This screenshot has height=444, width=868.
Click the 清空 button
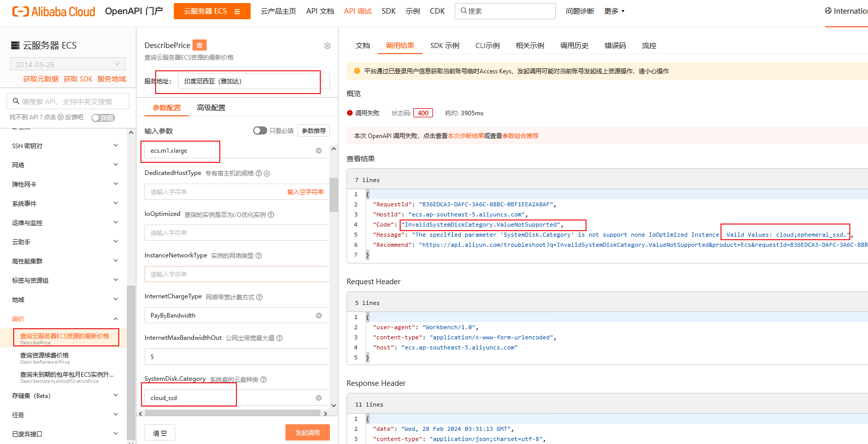tap(160, 433)
